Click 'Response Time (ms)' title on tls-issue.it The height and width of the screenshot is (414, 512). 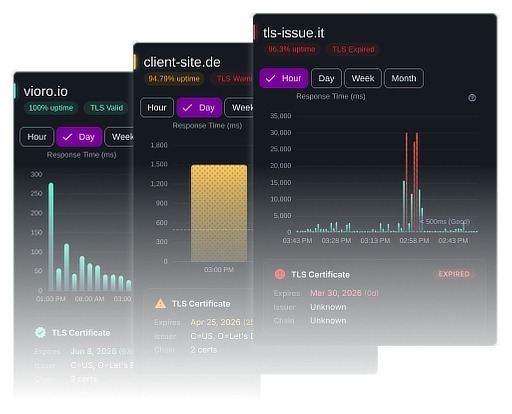click(x=331, y=96)
